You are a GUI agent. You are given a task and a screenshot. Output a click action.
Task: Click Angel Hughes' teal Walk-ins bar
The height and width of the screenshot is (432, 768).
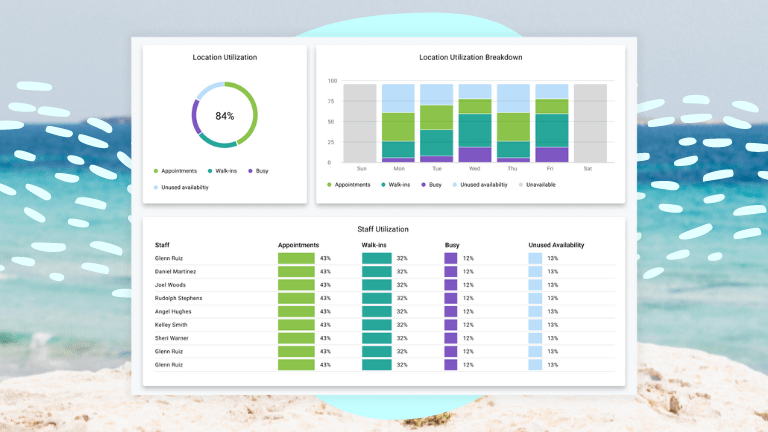point(376,311)
